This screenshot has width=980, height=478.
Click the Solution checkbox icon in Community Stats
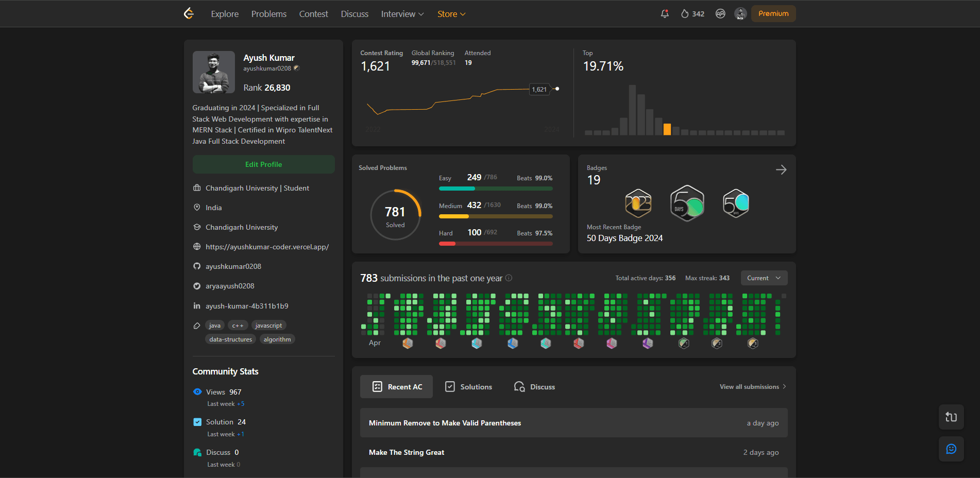[197, 422]
